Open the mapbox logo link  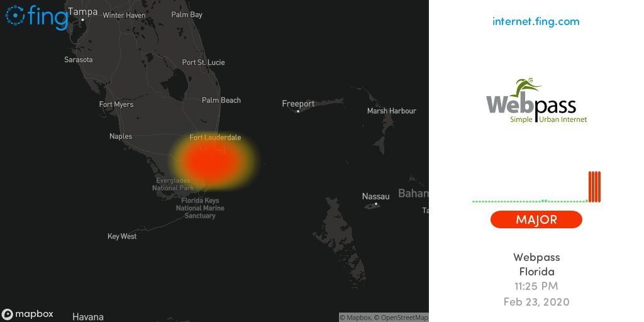[28, 314]
